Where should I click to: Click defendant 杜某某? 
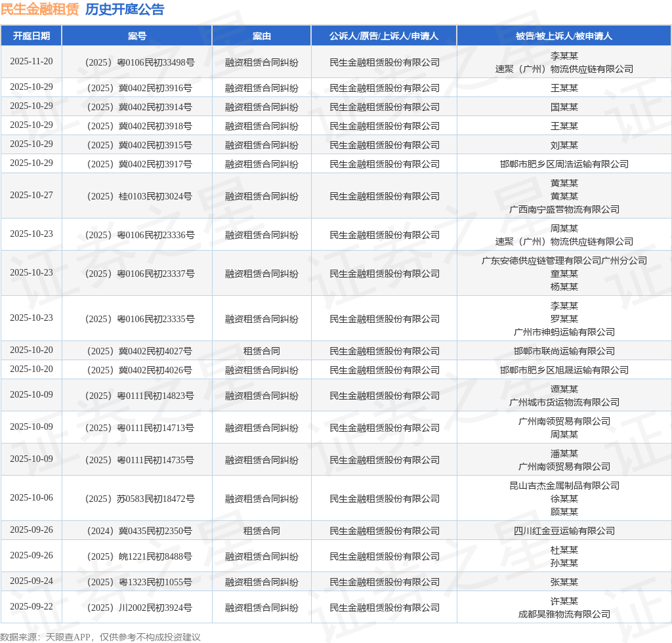[564, 550]
